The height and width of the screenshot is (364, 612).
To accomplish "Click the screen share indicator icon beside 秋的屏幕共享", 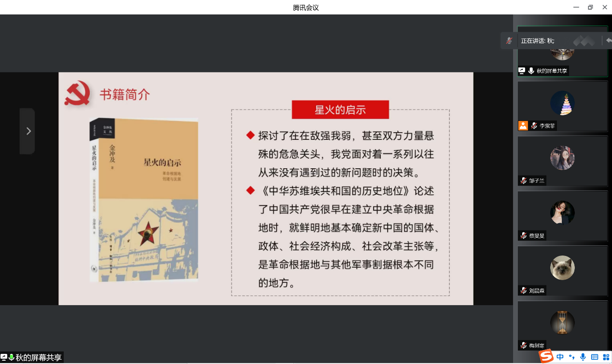I will [x=521, y=70].
